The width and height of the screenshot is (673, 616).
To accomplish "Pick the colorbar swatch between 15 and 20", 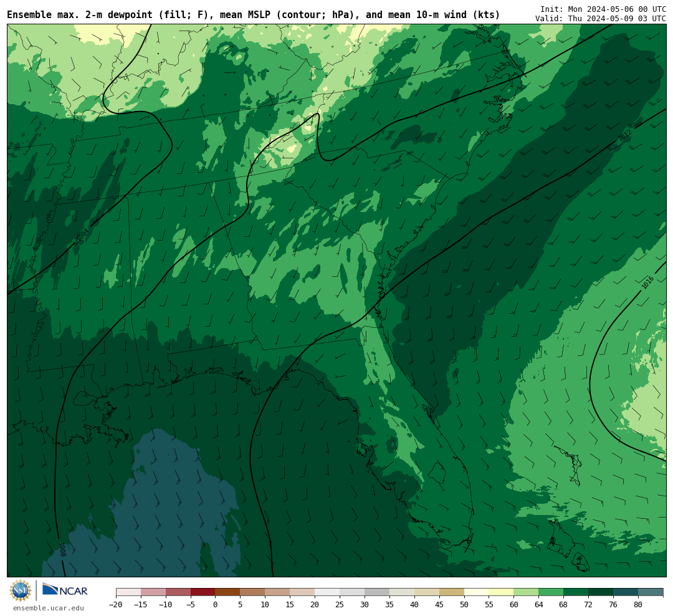I will click(303, 592).
